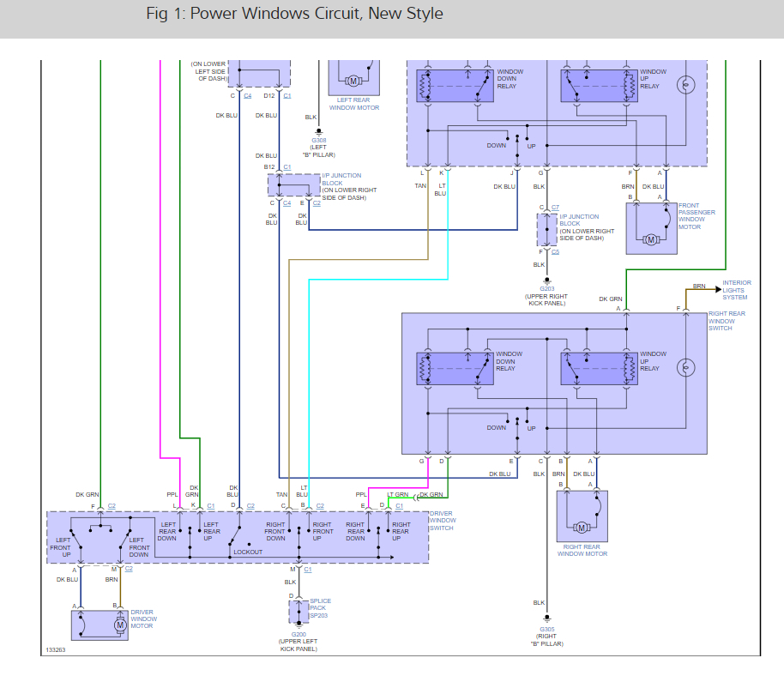Click the motor symbol in Front Passenger Window Motor
Screen dimensions: 784x676
click(x=651, y=240)
